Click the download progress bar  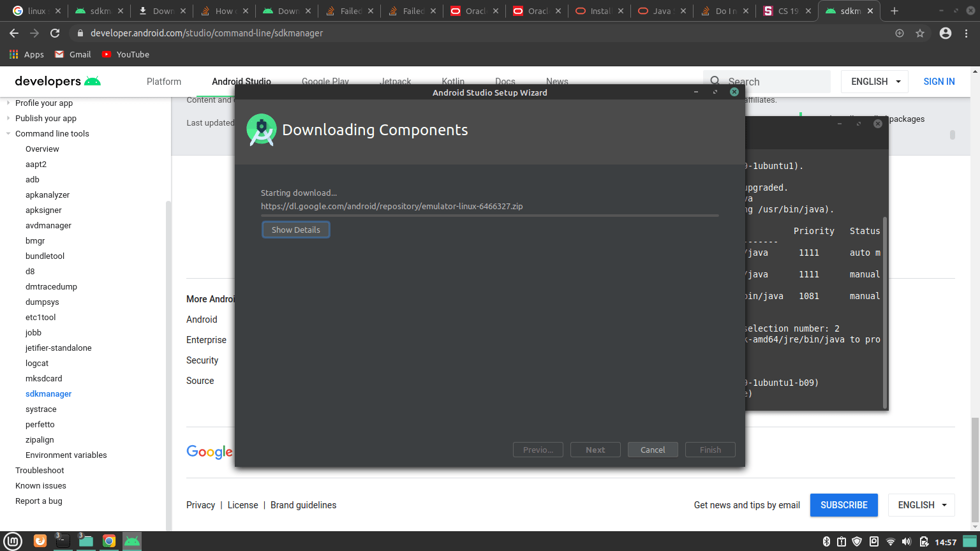(x=489, y=216)
